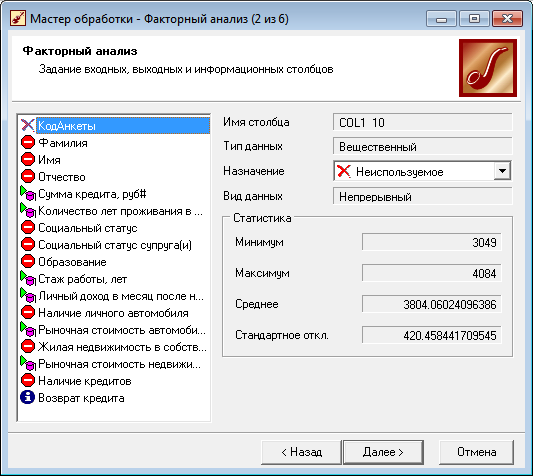The width and height of the screenshot is (533, 476).
Task: Select the Социальный статус column
Action: coord(88,228)
